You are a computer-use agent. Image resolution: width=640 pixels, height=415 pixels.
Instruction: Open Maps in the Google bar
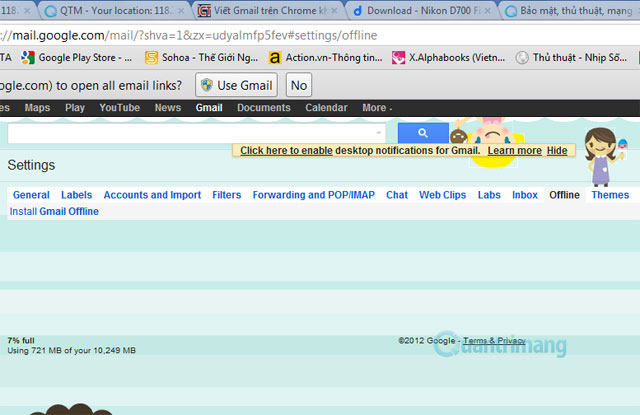(x=37, y=108)
